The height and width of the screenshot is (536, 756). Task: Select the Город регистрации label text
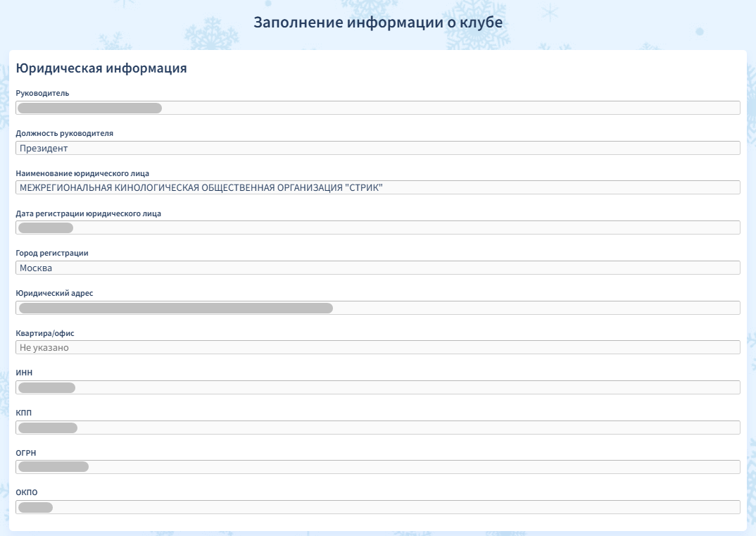point(52,253)
